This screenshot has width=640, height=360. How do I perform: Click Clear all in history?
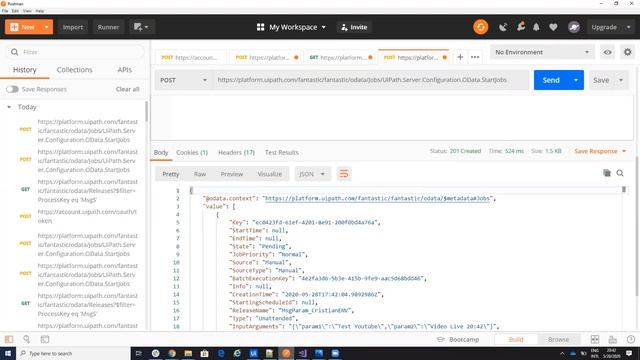click(x=127, y=89)
